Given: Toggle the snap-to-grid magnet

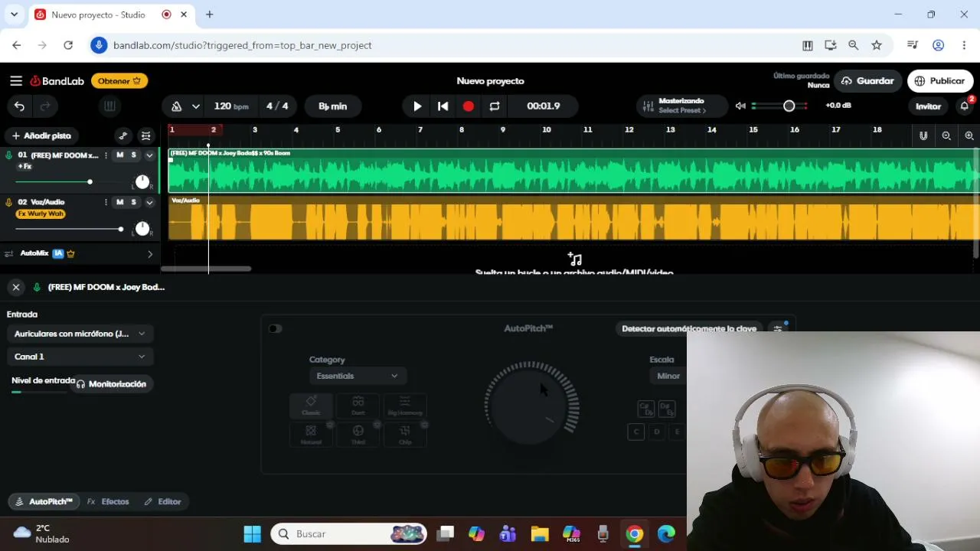Looking at the screenshot, I should (x=923, y=135).
